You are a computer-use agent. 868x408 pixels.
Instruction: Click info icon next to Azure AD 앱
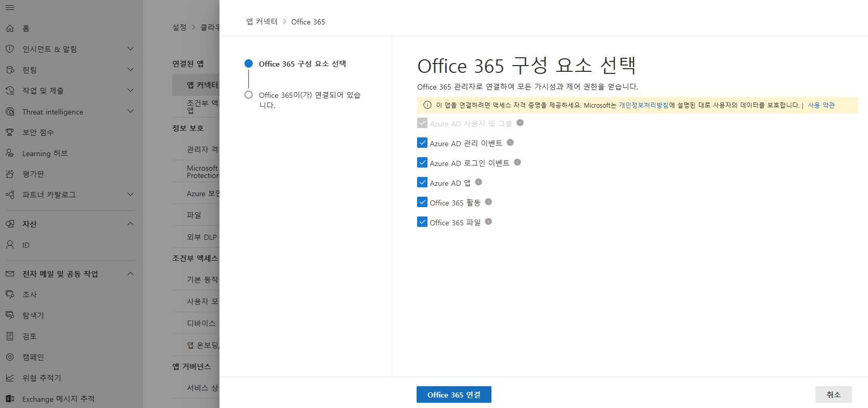pos(478,182)
